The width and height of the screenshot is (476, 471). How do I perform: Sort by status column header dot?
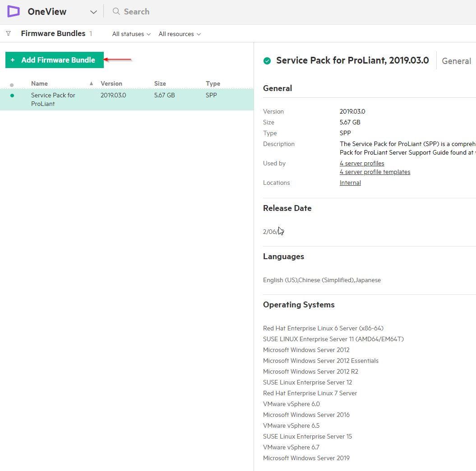click(x=12, y=85)
